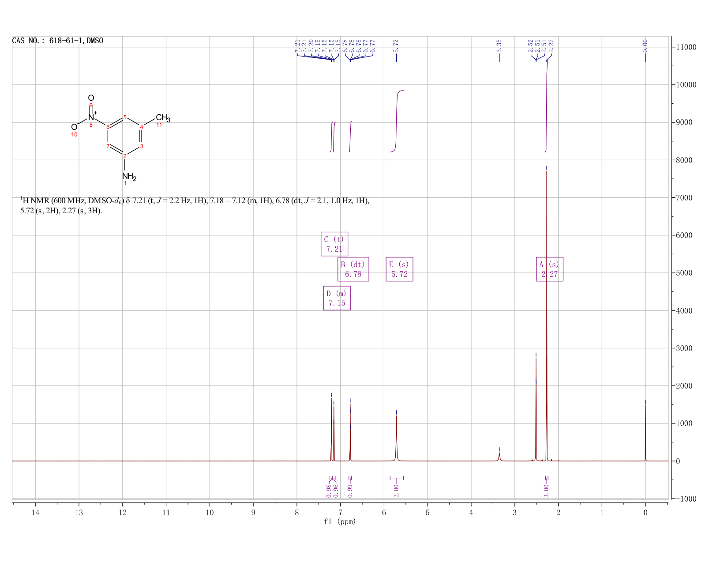Select the D (m) 7.15 multiplet box

pyautogui.click(x=337, y=299)
